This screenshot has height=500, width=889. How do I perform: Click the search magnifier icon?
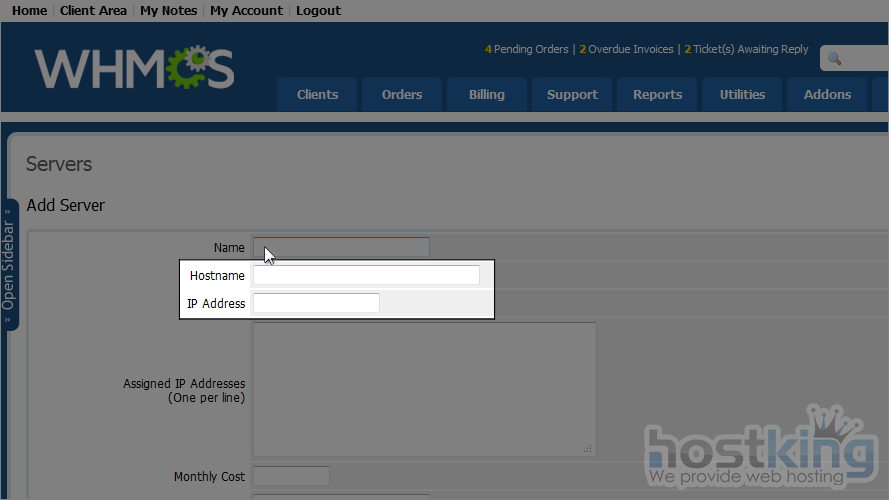[834, 59]
